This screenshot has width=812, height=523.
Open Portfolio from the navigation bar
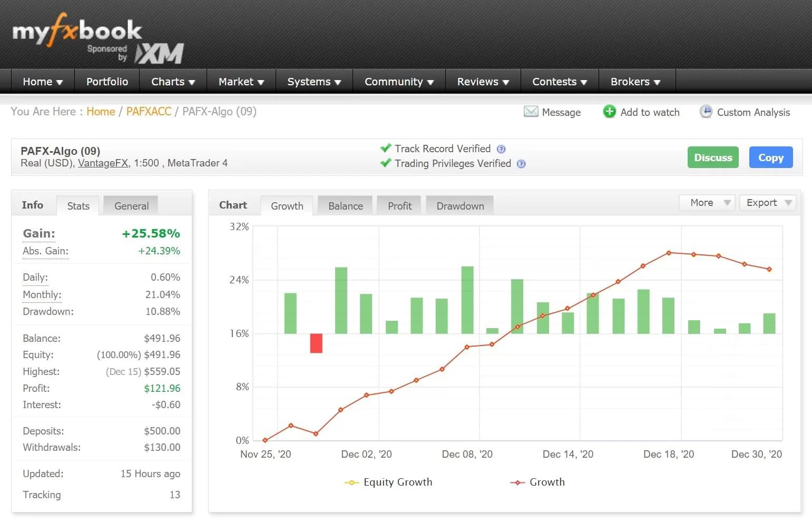pos(107,82)
